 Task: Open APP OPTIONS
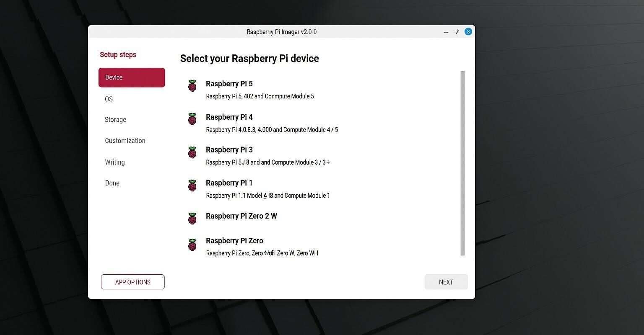132,282
